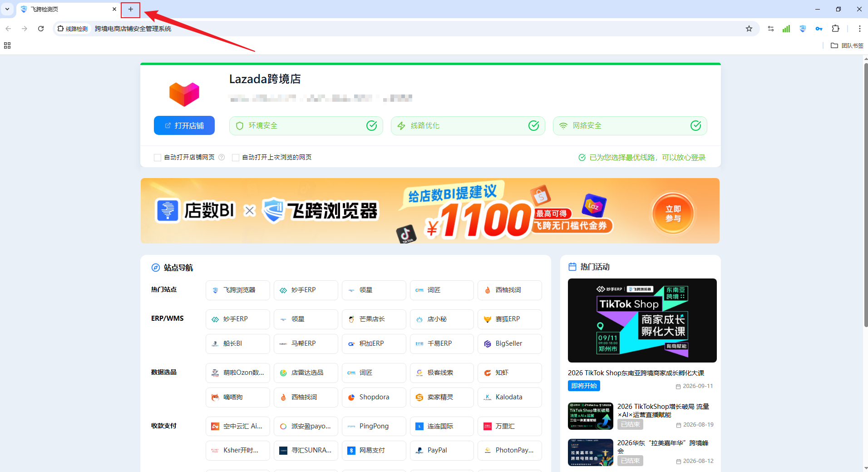The image size is (868, 472).
Task: Open PayPal payment link
Action: (x=442, y=451)
